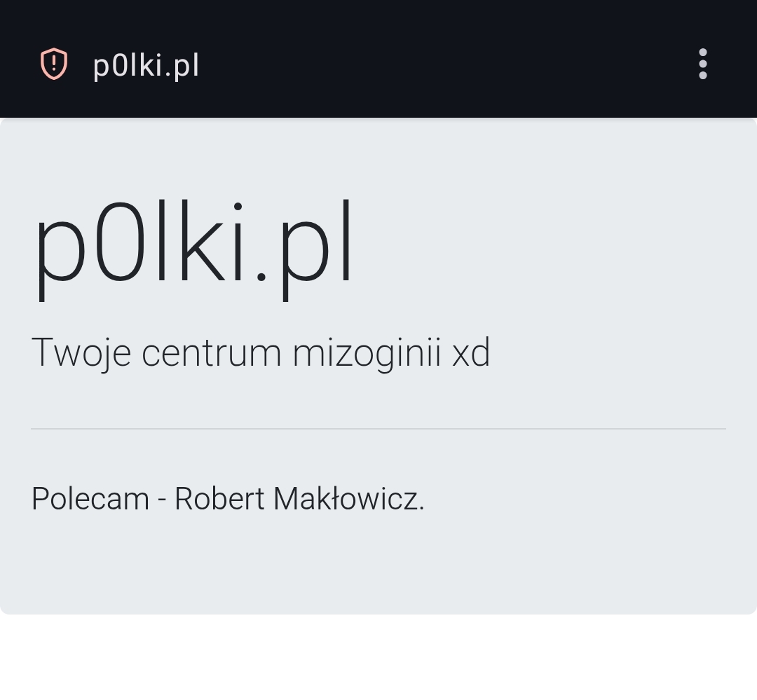Tap the word "Polecam" in the paragraph
The width and height of the screenshot is (757, 700).
pyautogui.click(x=90, y=500)
